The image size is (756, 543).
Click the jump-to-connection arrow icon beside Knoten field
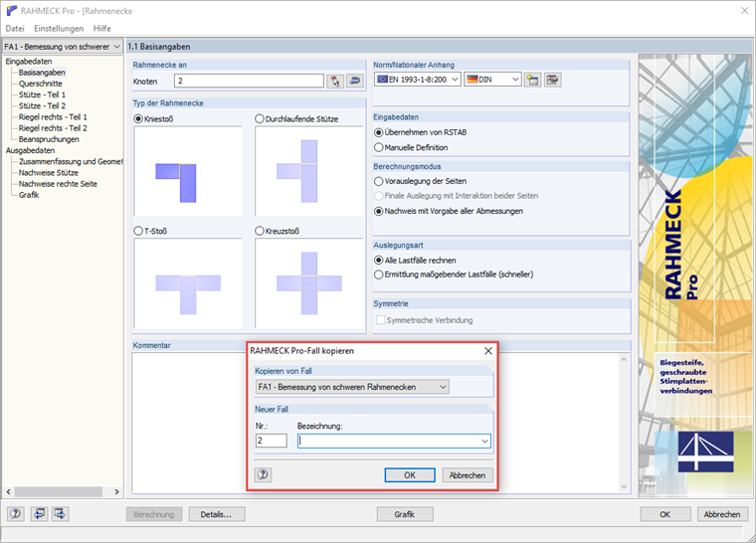coord(355,81)
